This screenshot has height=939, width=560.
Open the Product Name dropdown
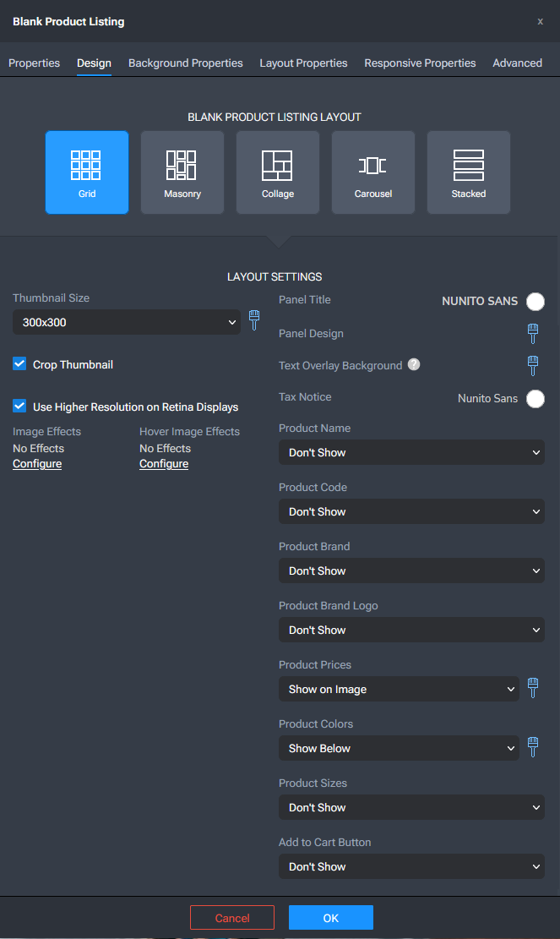[411, 452]
